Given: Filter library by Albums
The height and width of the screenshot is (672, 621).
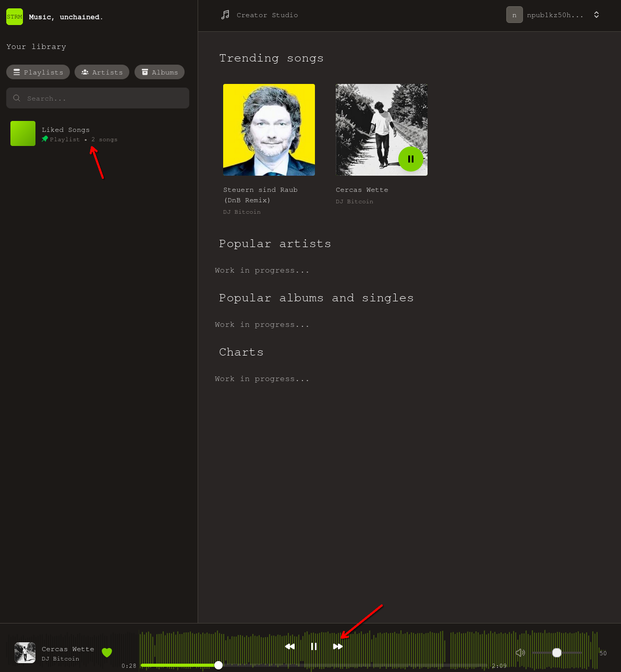Looking at the screenshot, I should pos(160,72).
